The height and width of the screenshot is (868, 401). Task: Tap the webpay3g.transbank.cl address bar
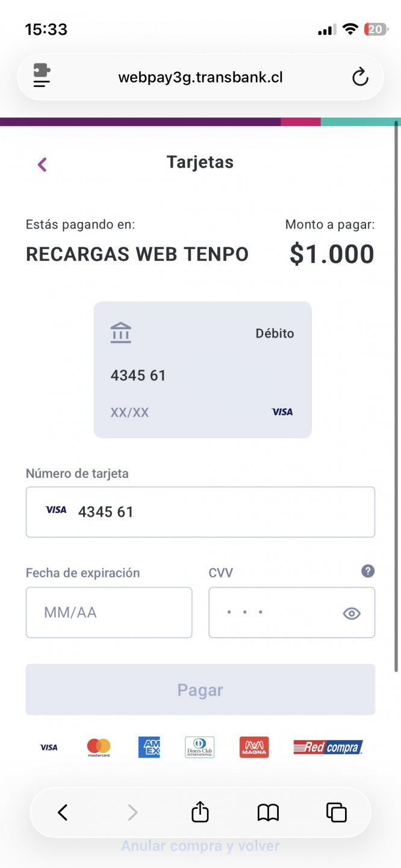pos(200,77)
